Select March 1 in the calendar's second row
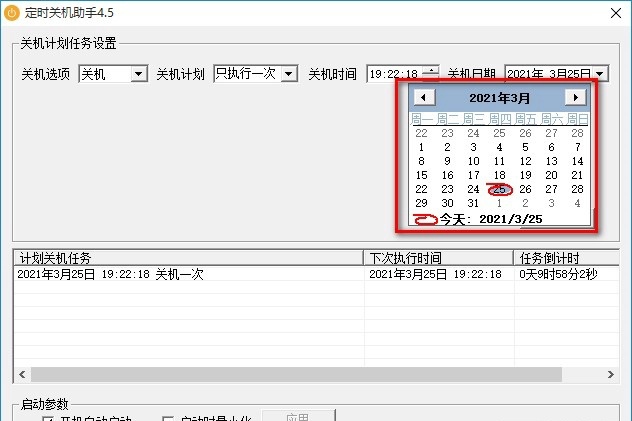This screenshot has width=632, height=421. click(421, 147)
